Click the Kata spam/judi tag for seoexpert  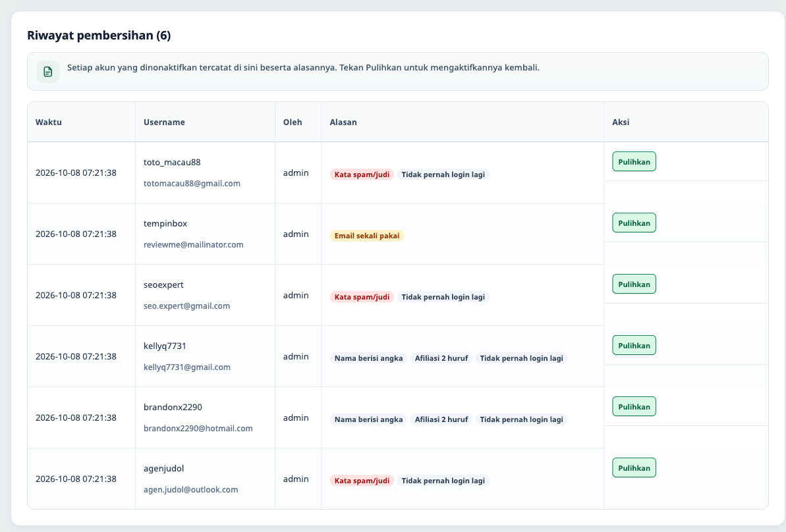362,296
